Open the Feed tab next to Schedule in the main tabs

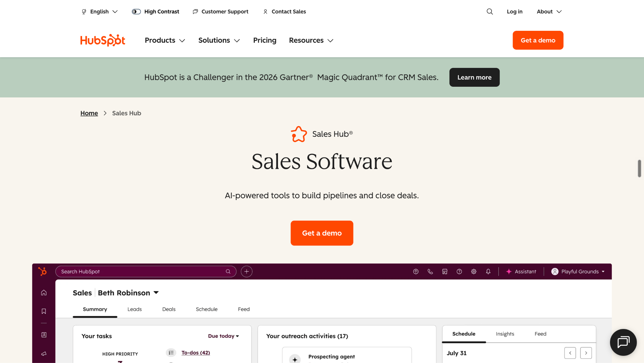(x=244, y=309)
